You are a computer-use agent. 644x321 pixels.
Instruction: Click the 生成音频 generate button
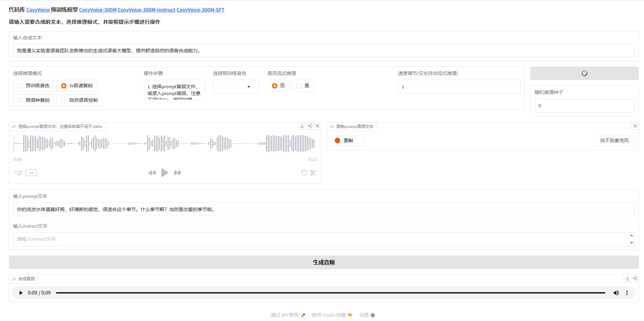pos(323,262)
